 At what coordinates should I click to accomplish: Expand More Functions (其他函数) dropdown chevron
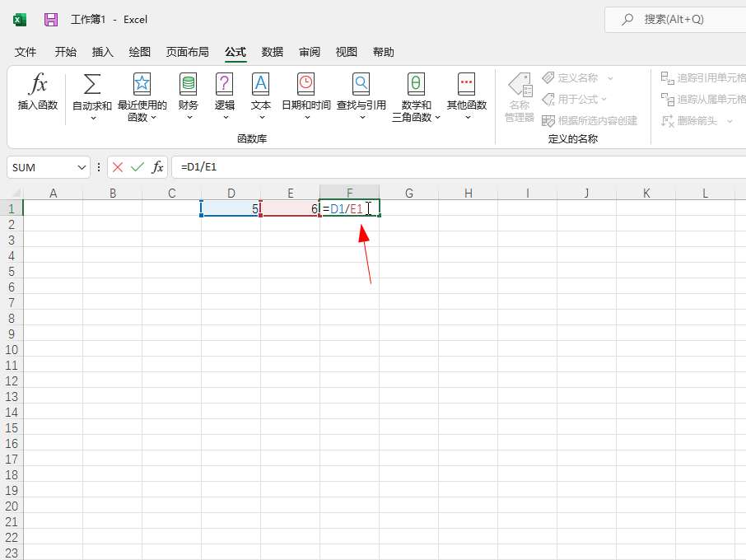coord(468,118)
